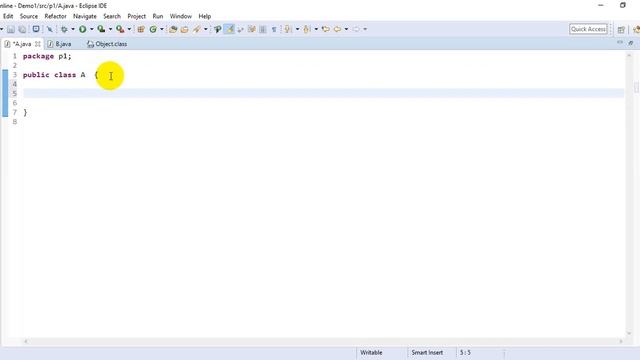This screenshot has height=360, width=640.
Task: Click the Java file icon on B.java tab
Action: pyautogui.click(x=50, y=44)
